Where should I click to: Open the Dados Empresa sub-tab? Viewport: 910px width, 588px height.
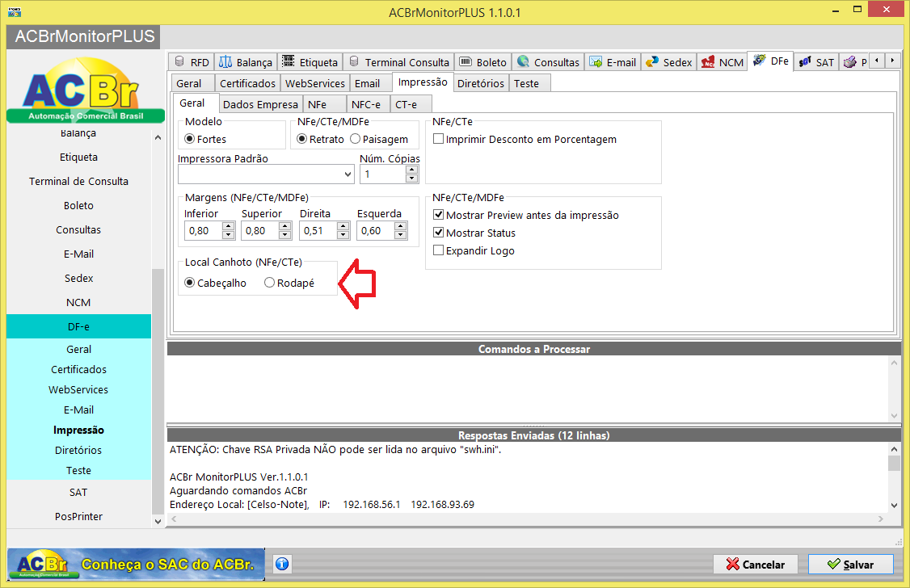pos(260,104)
